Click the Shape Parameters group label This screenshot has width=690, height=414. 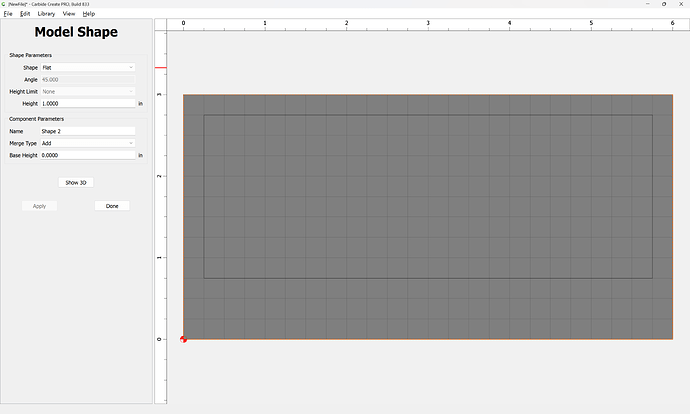[30, 55]
